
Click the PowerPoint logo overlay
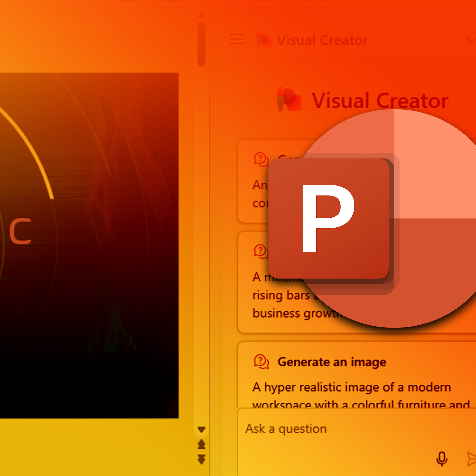tap(372, 218)
